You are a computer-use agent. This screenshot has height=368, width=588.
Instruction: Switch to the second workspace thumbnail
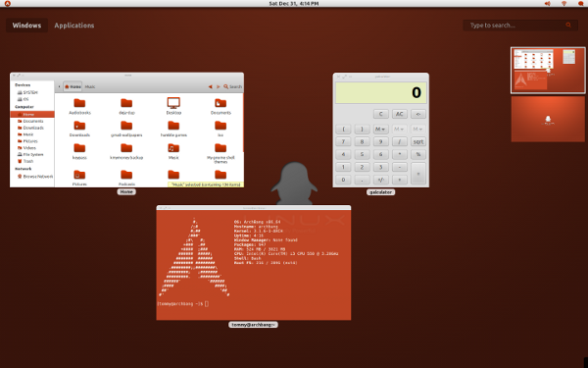(x=548, y=119)
